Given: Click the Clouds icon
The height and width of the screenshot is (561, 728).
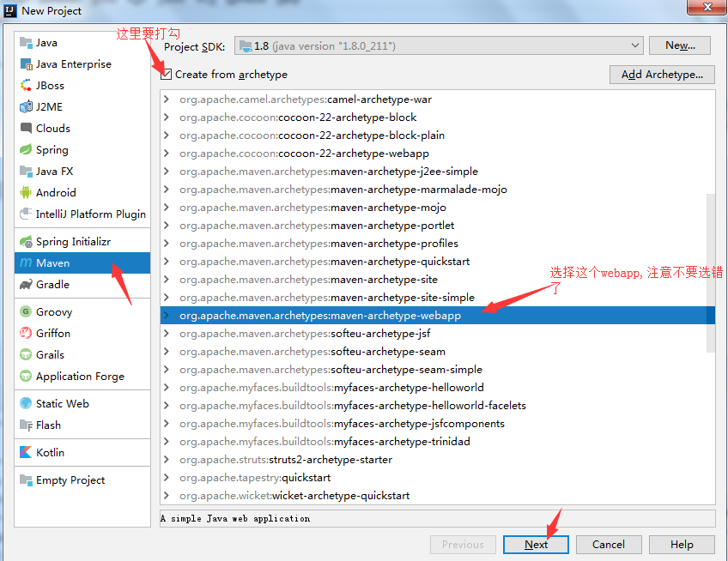Looking at the screenshot, I should pyautogui.click(x=26, y=128).
